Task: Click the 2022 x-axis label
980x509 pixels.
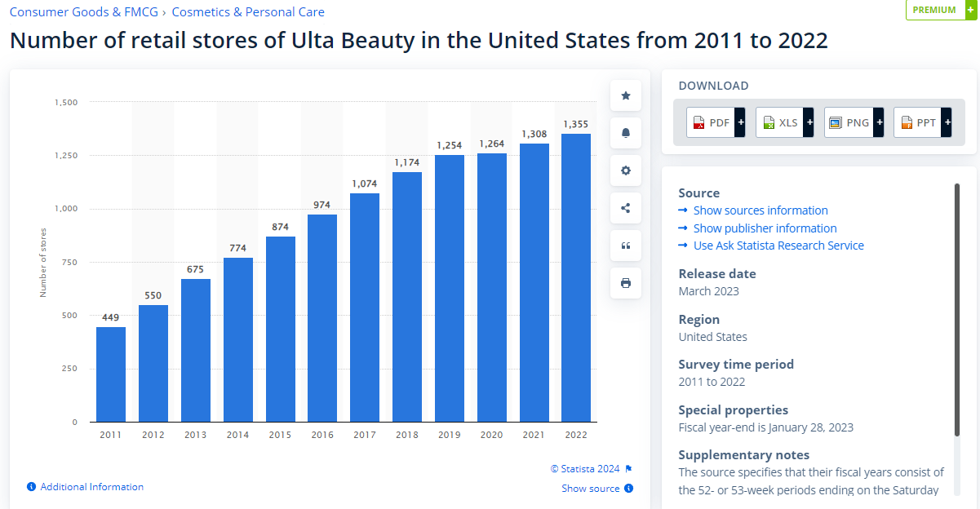Action: 576,435
